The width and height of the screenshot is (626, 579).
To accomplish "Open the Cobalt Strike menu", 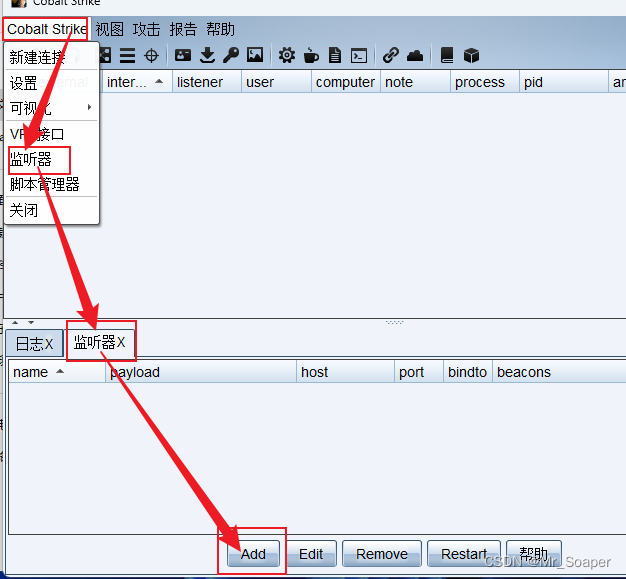I will click(x=46, y=29).
